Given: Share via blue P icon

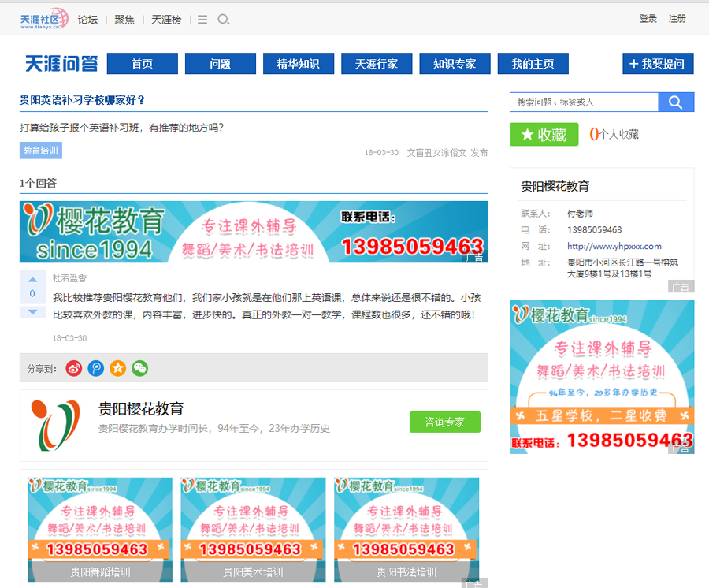Looking at the screenshot, I should click(x=96, y=368).
